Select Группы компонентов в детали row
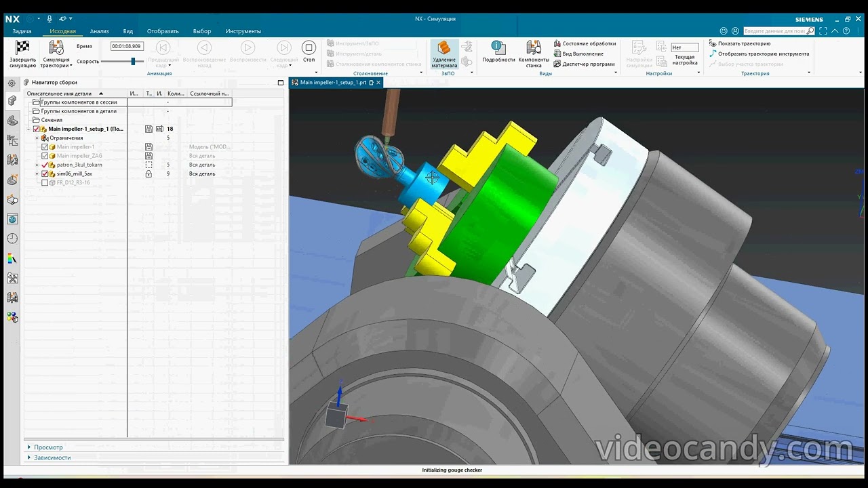The image size is (868, 488). pyautogui.click(x=129, y=111)
